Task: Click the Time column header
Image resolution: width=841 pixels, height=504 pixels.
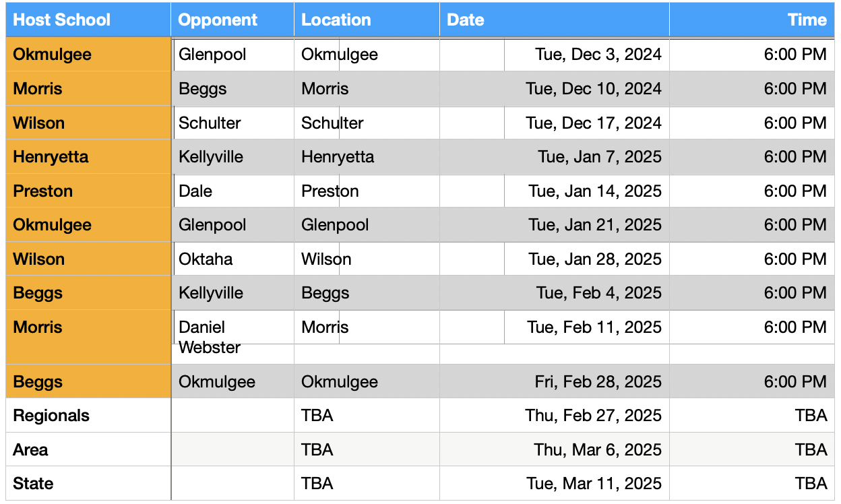Action: [x=752, y=20]
